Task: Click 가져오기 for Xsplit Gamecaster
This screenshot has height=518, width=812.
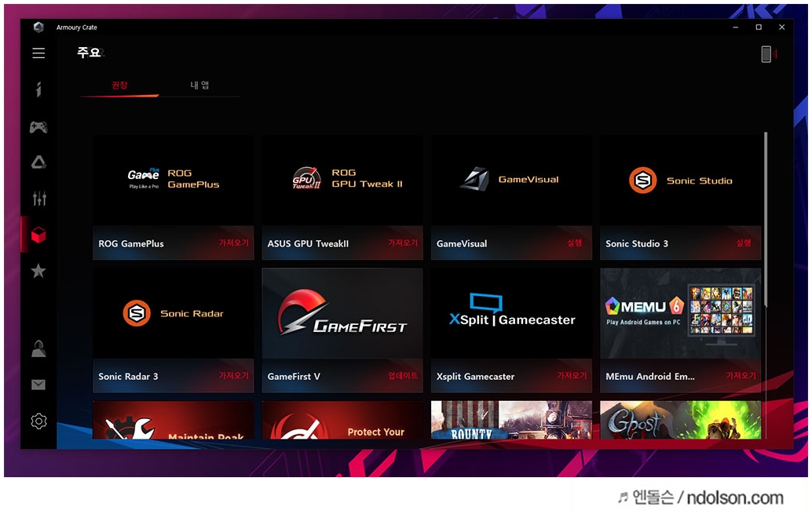Action: pos(572,376)
